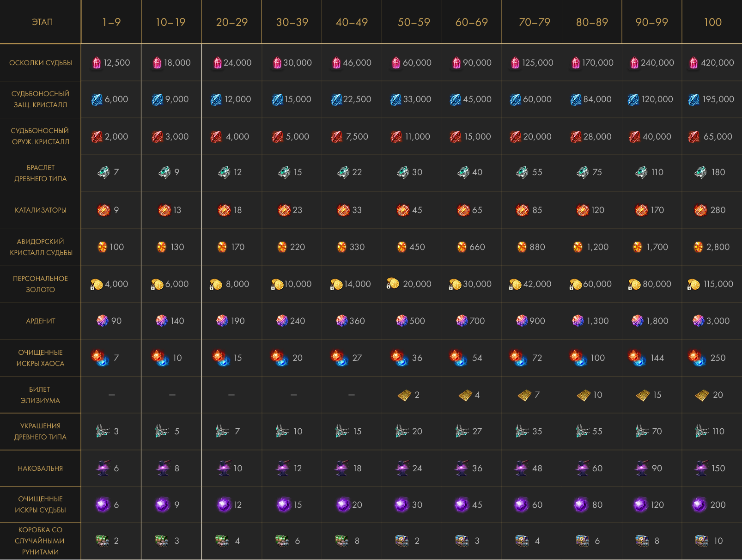Click the ancient jewelry icon beside 110
The image size is (742, 560).
[x=702, y=431]
